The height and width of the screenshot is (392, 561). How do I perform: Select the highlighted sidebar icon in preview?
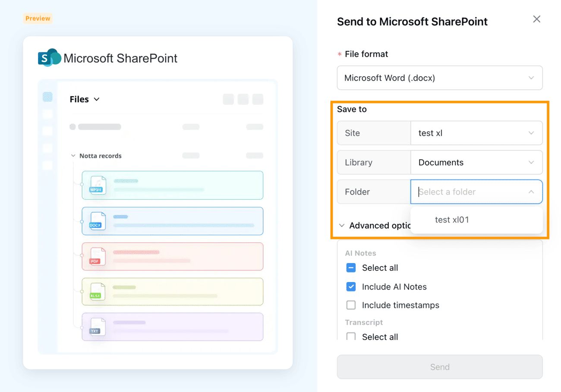pos(47,97)
